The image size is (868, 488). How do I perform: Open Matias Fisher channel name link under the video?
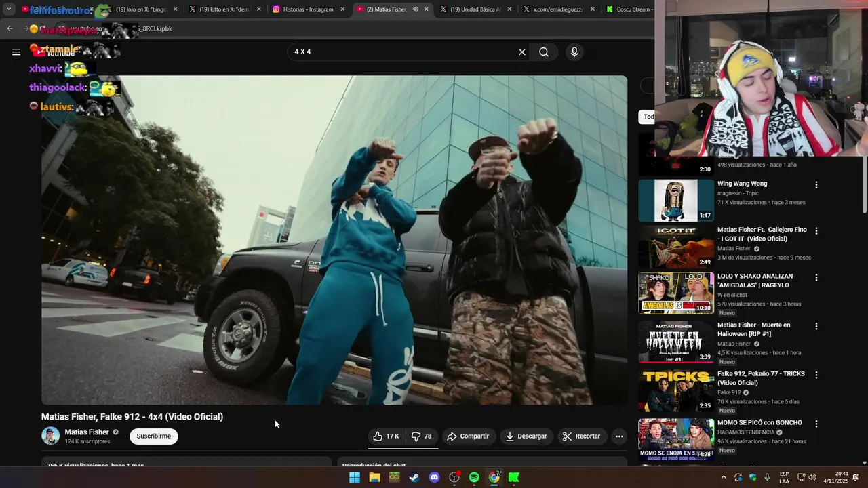coord(87,432)
